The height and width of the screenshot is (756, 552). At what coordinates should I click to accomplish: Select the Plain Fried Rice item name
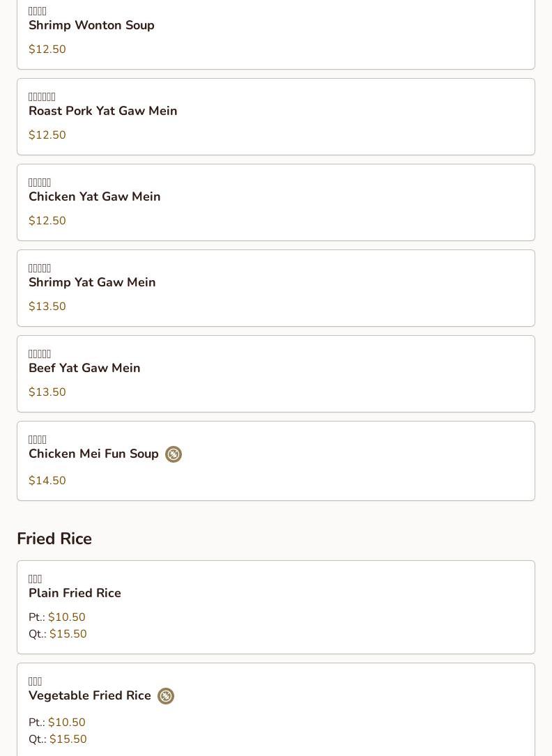[x=75, y=594]
